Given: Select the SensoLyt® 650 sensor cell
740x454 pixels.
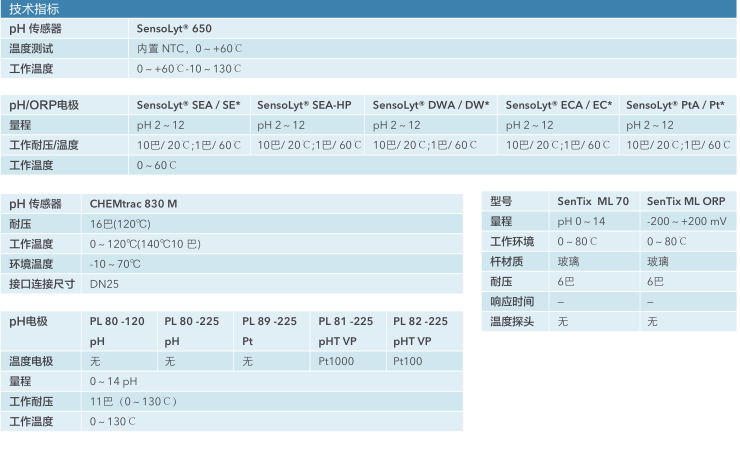Looking at the screenshot, I should (174, 29).
